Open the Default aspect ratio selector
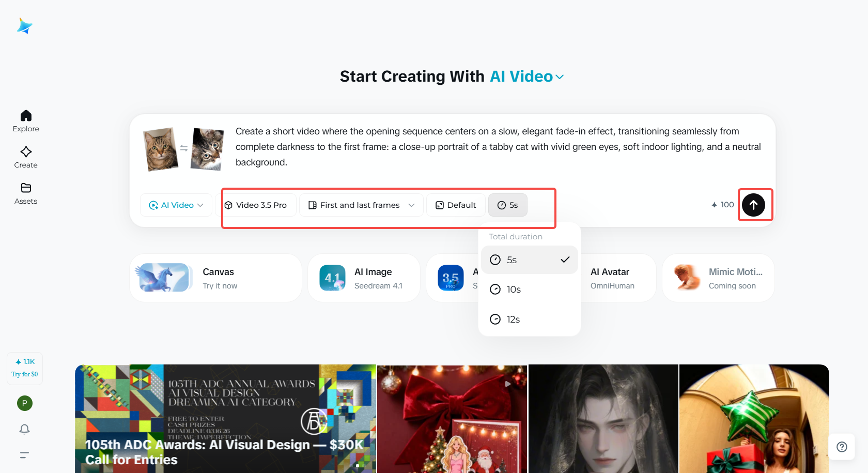 coord(456,205)
